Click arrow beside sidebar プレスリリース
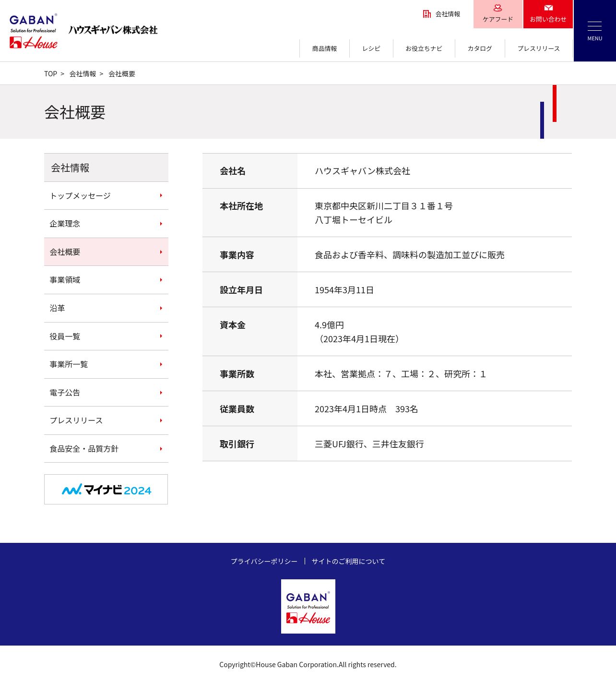This screenshot has height=683, width=616. point(161,420)
